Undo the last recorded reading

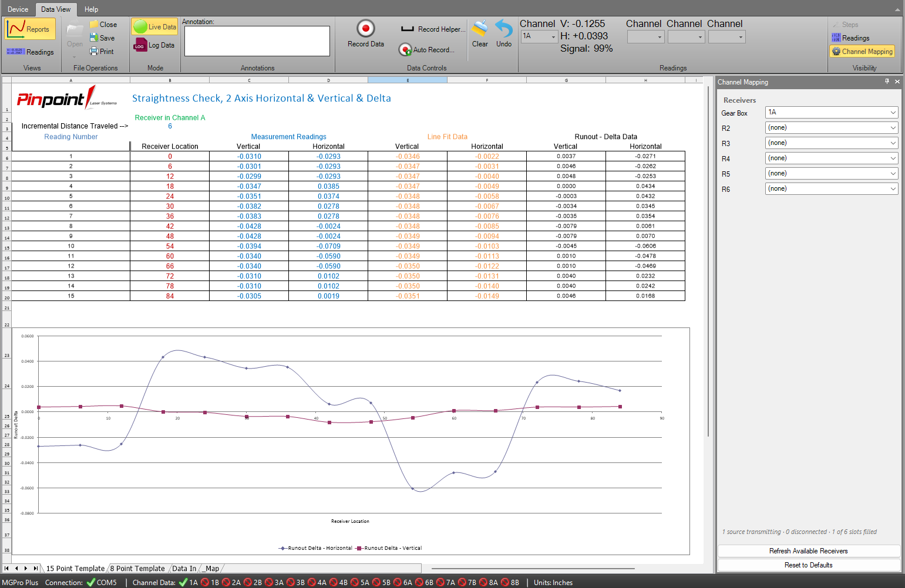pos(504,34)
